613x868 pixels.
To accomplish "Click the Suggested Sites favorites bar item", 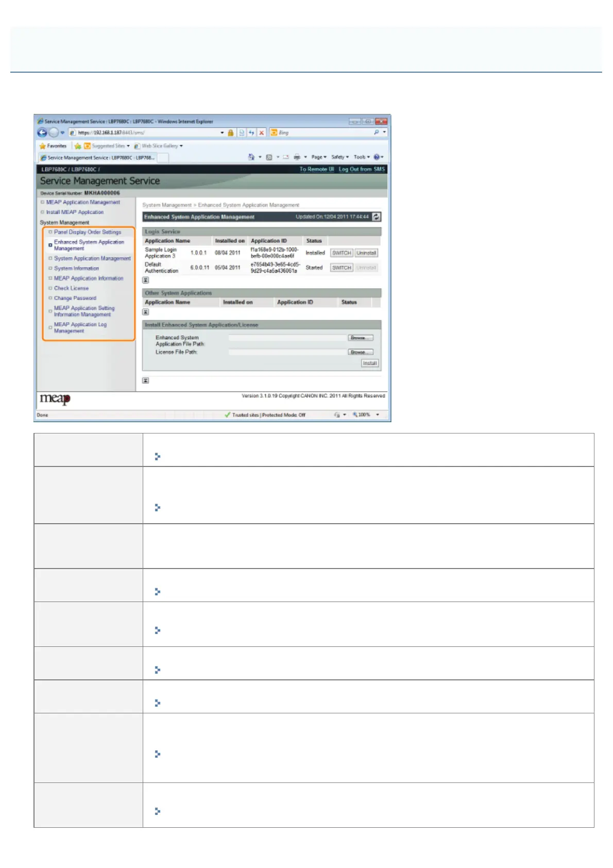I will [107, 146].
